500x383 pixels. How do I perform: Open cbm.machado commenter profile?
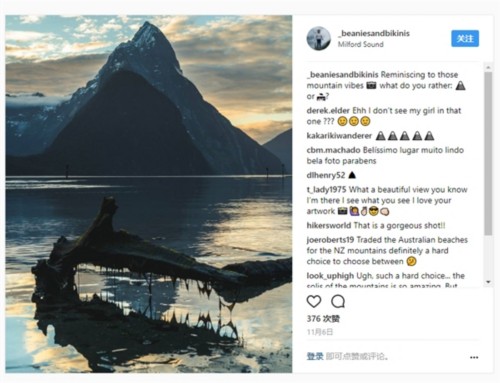coord(333,150)
